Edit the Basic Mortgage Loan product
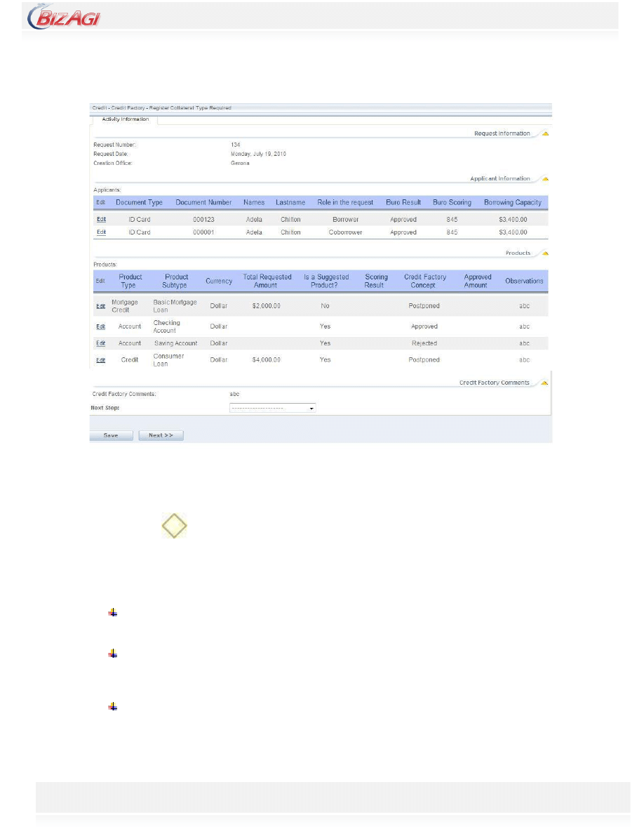The height and width of the screenshot is (834, 644). [100, 306]
